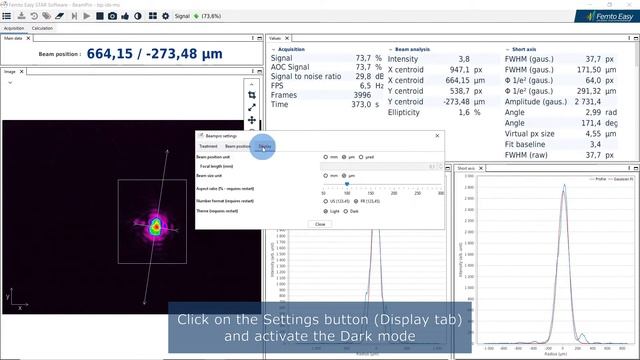Viewport: 640px width, 360px height.
Task: Take a snapshot with the camera icon
Action: 112,16
